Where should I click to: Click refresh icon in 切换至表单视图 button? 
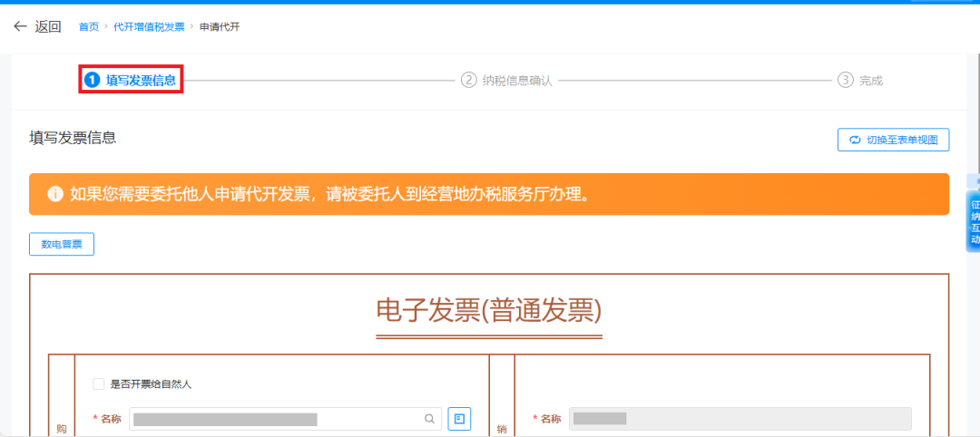pyautogui.click(x=855, y=140)
